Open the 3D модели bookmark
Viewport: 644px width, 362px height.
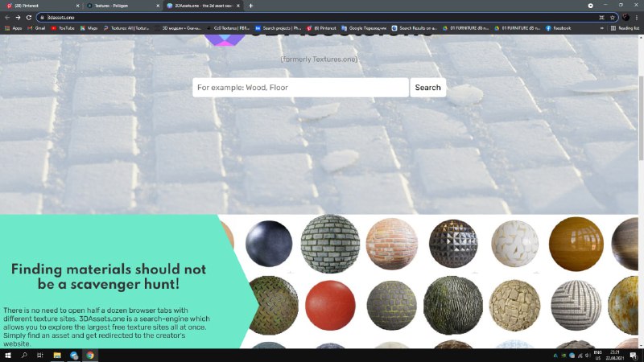tap(178, 28)
